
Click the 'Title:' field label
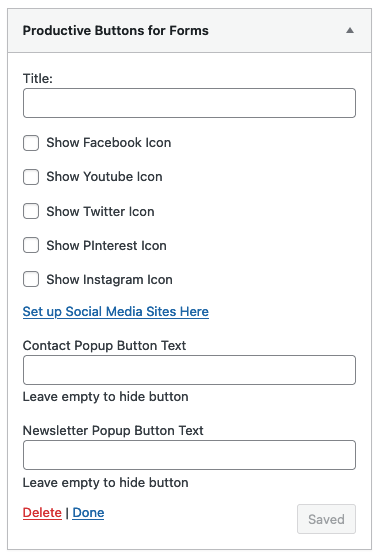click(38, 79)
